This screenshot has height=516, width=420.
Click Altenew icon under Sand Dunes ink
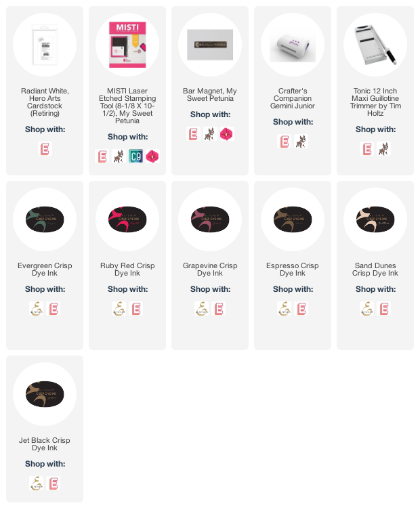pos(366,309)
